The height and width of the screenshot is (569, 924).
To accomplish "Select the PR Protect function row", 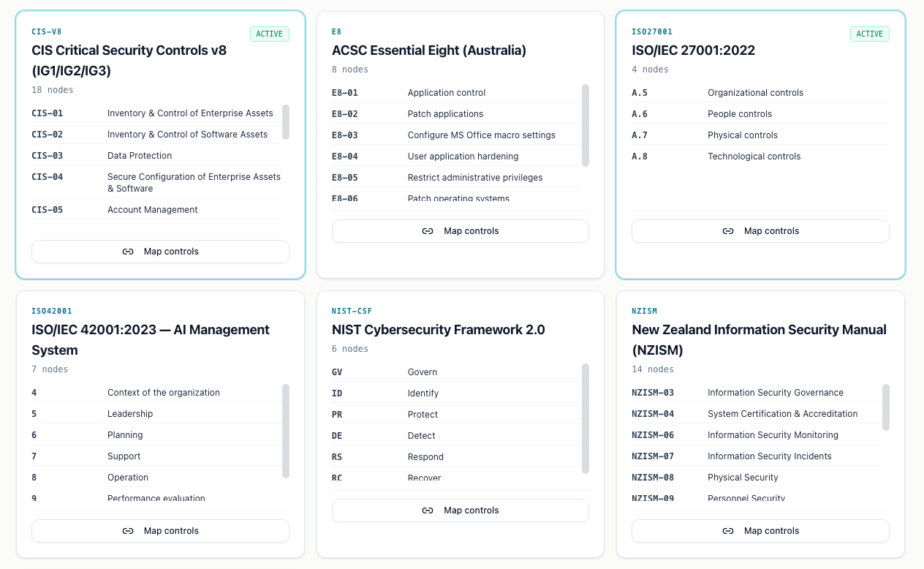I will tap(457, 415).
